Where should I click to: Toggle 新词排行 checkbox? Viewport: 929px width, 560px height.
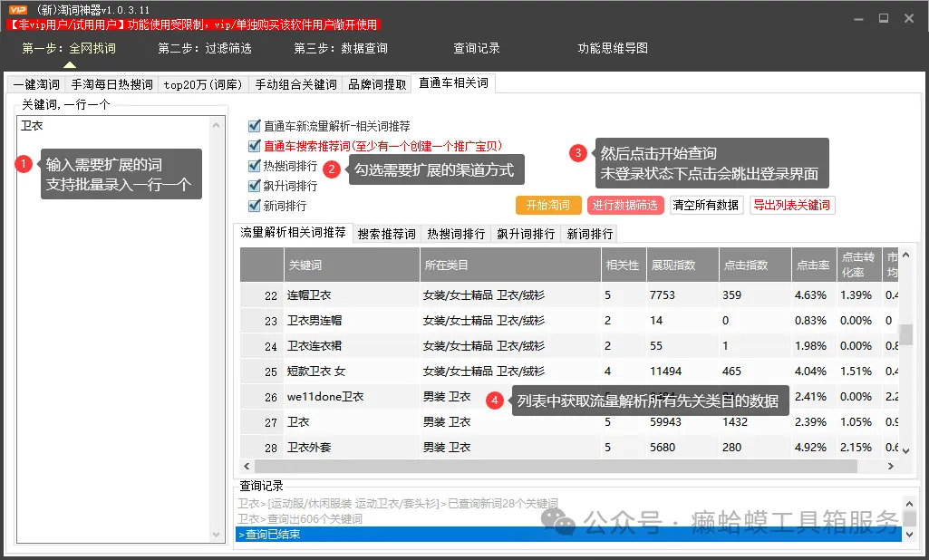tap(255, 206)
